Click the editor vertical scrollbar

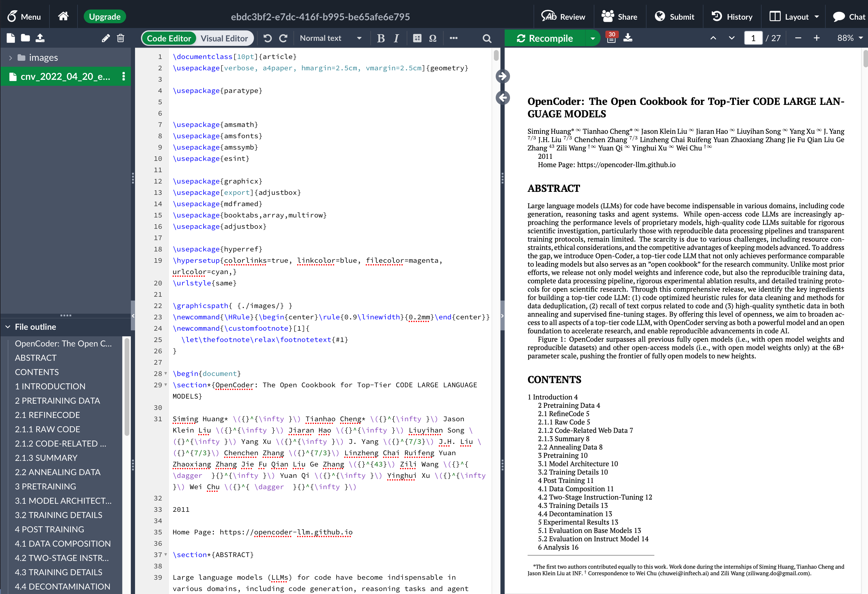pos(496,55)
